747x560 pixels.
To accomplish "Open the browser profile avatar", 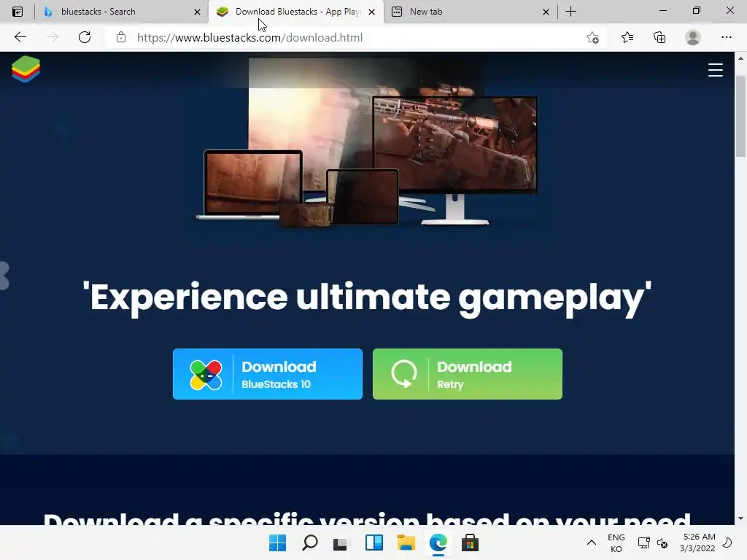I will 693,37.
